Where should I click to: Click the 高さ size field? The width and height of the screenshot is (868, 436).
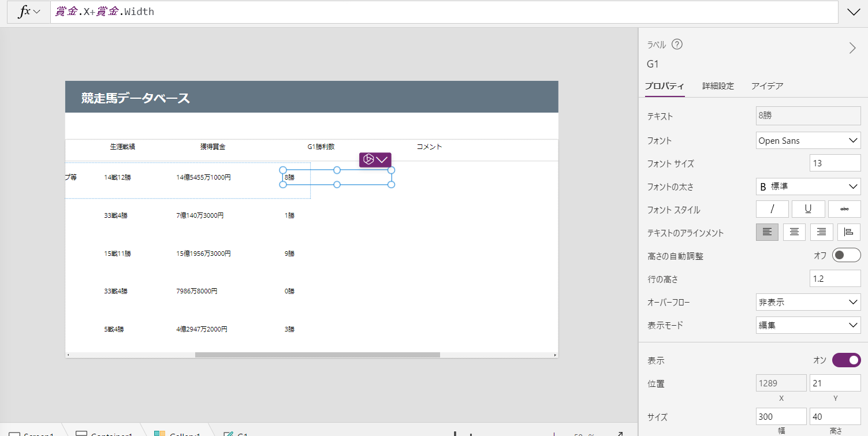pos(835,416)
